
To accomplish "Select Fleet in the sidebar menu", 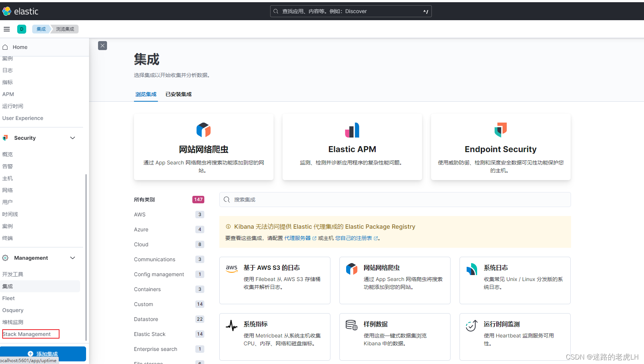I will click(8, 298).
